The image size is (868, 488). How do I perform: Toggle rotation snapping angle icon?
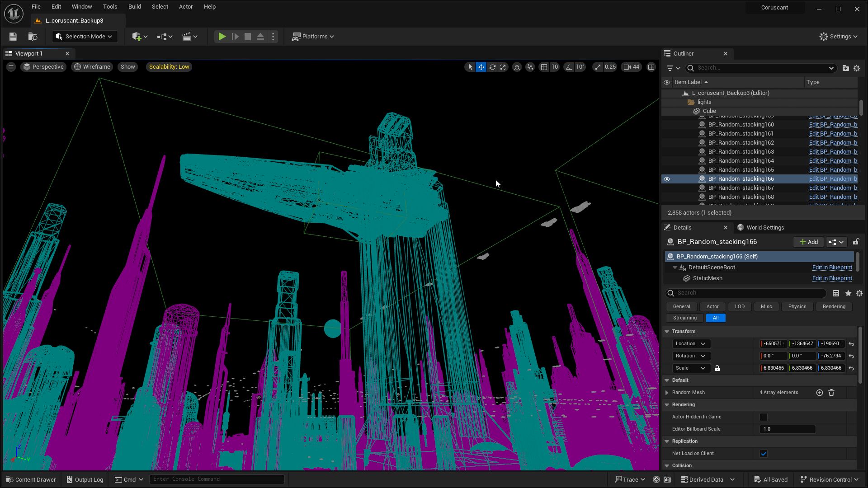(x=569, y=67)
